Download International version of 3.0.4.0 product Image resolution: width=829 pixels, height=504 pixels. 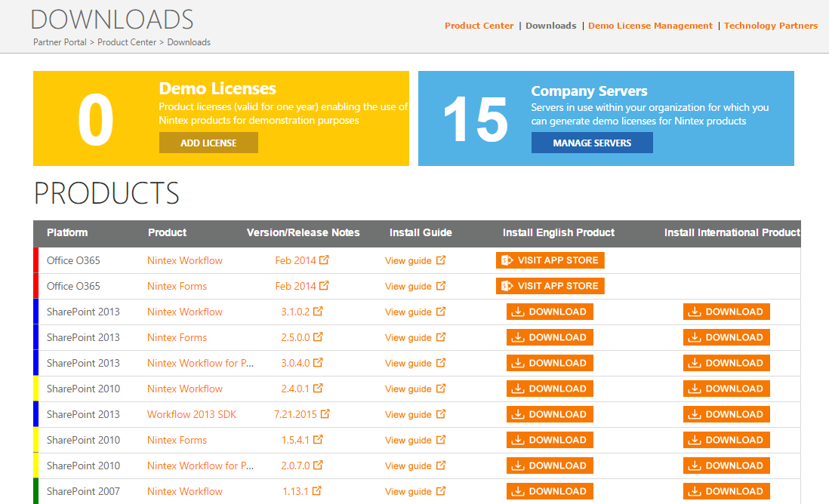[x=726, y=363]
